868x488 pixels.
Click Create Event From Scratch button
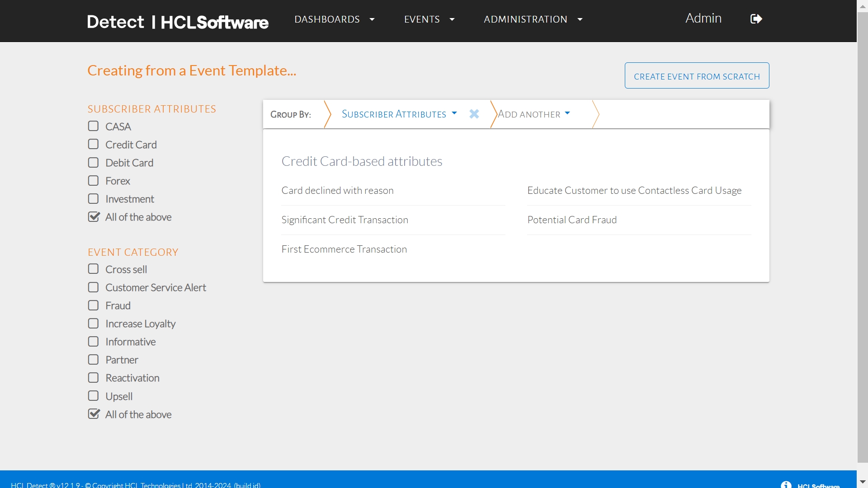[x=697, y=76]
